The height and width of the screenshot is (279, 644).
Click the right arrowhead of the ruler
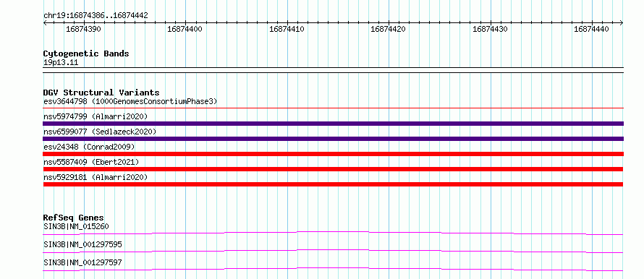(622, 22)
